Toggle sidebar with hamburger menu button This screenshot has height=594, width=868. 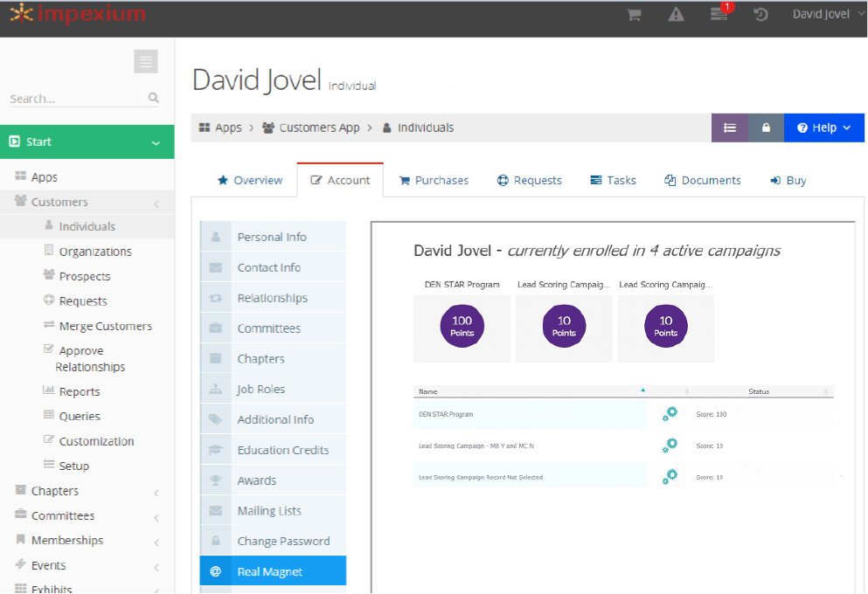(146, 61)
